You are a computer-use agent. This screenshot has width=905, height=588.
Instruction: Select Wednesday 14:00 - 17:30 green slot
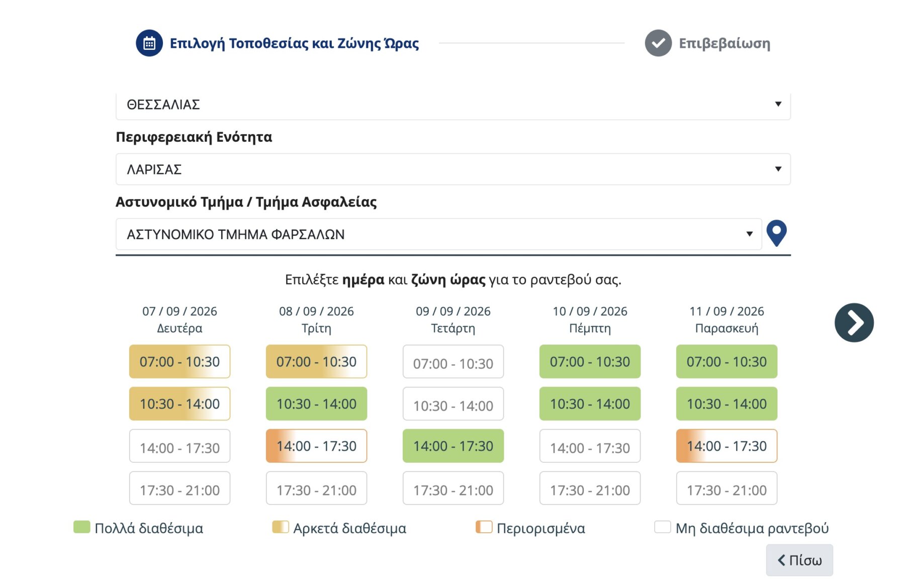(453, 446)
